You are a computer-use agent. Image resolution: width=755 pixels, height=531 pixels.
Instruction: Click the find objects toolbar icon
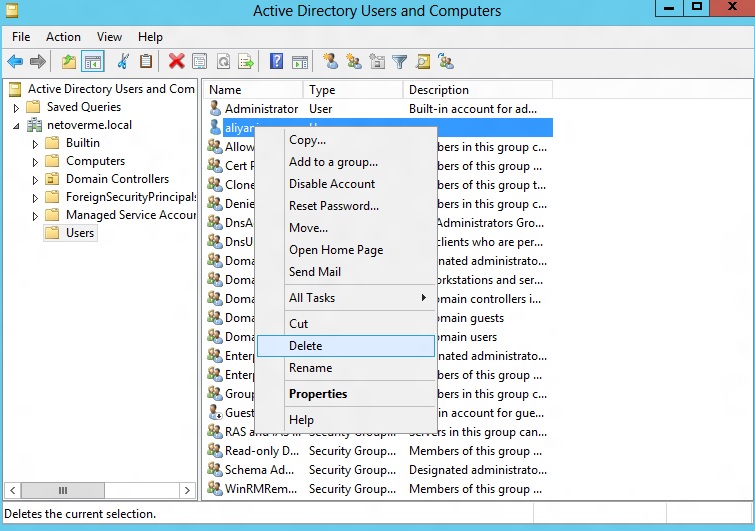[423, 62]
